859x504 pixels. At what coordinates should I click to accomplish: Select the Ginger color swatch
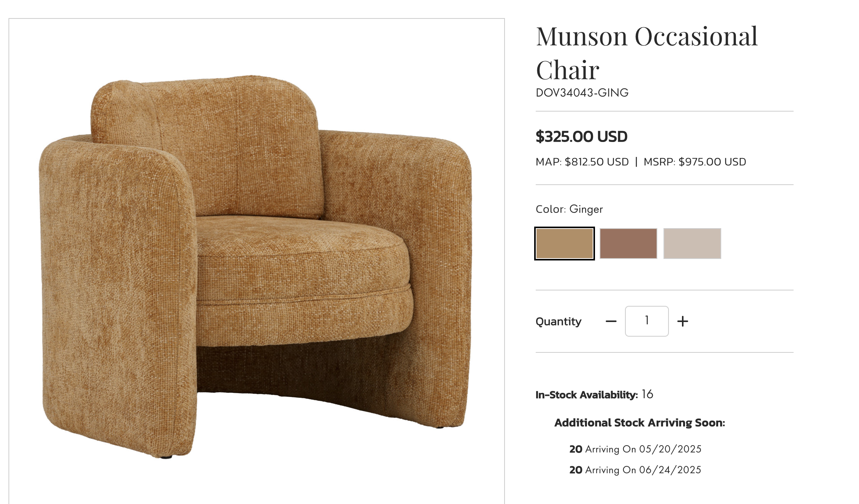pos(565,244)
